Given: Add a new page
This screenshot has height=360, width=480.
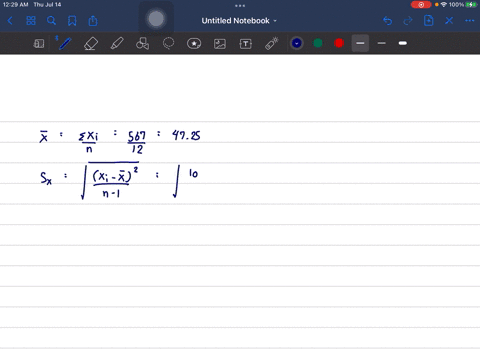Looking at the screenshot, I should tap(428, 21).
